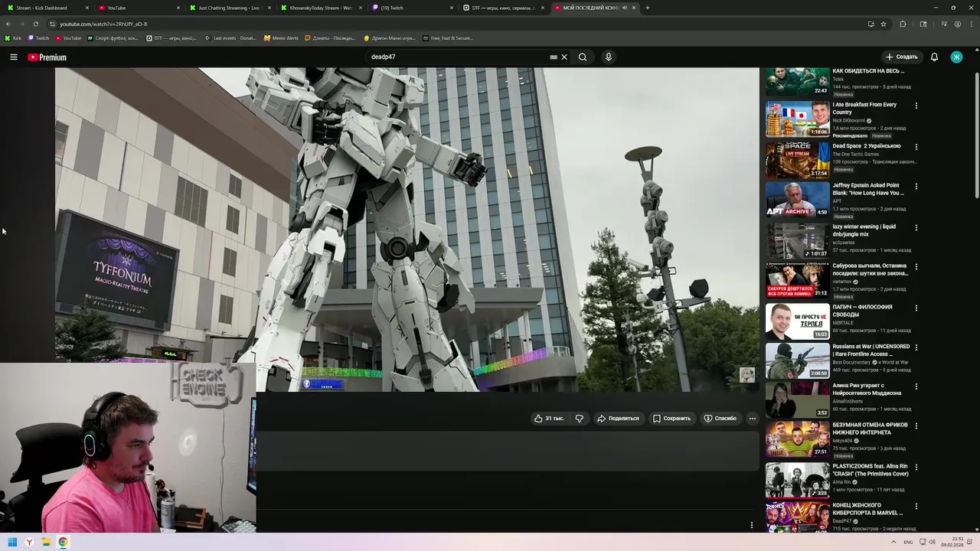The height and width of the screenshot is (551, 980).
Task: Mute the audio icon on the active tab
Action: click(625, 8)
